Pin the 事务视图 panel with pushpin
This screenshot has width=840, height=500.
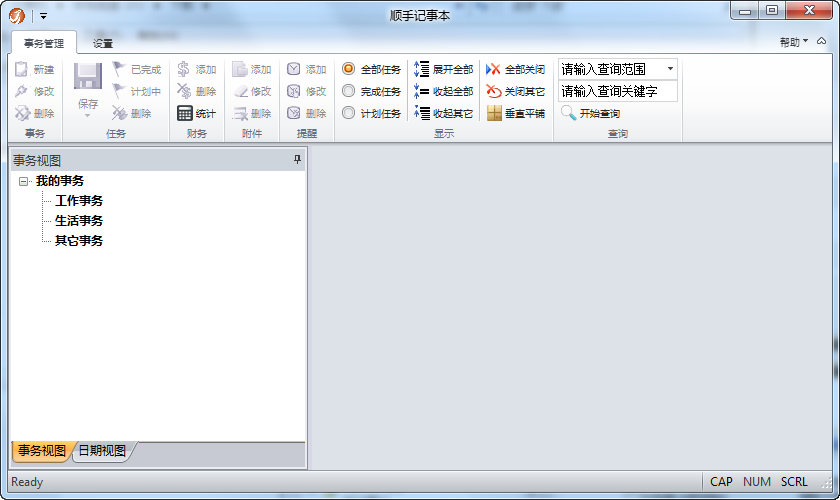[297, 159]
